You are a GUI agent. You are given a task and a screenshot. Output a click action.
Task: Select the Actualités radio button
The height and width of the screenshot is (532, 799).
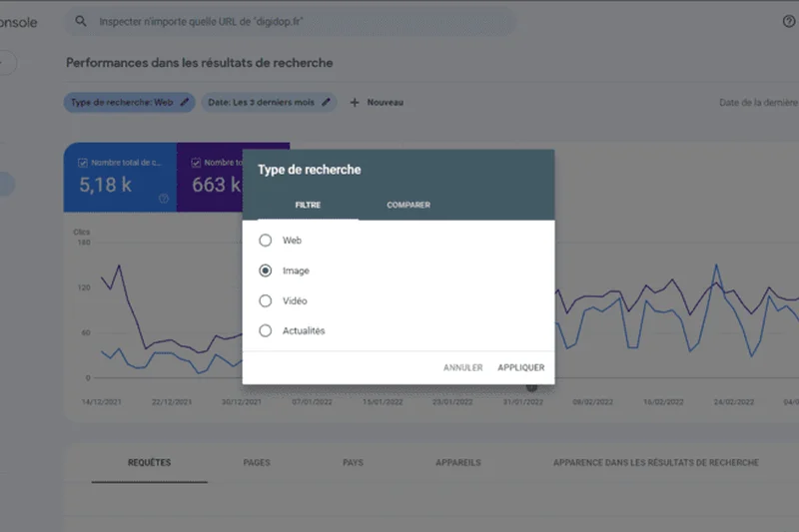click(265, 331)
